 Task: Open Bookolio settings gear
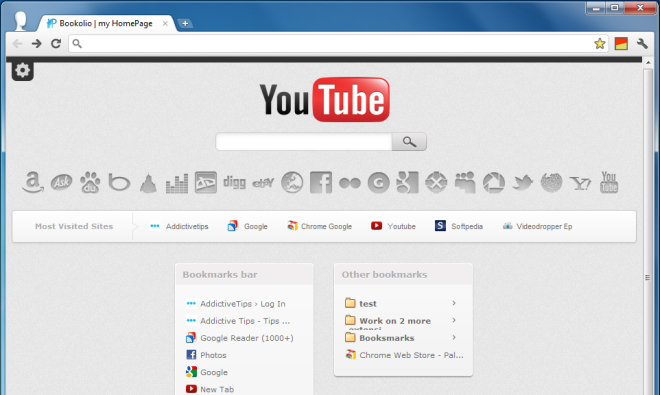click(22, 70)
